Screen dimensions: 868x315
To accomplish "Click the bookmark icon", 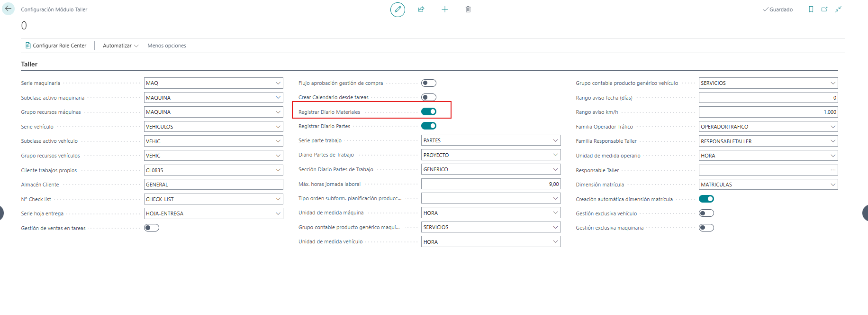I will coord(811,9).
